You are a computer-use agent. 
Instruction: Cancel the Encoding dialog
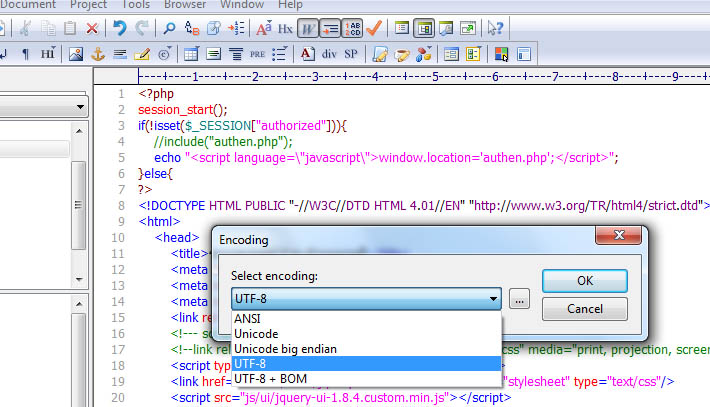tap(585, 309)
